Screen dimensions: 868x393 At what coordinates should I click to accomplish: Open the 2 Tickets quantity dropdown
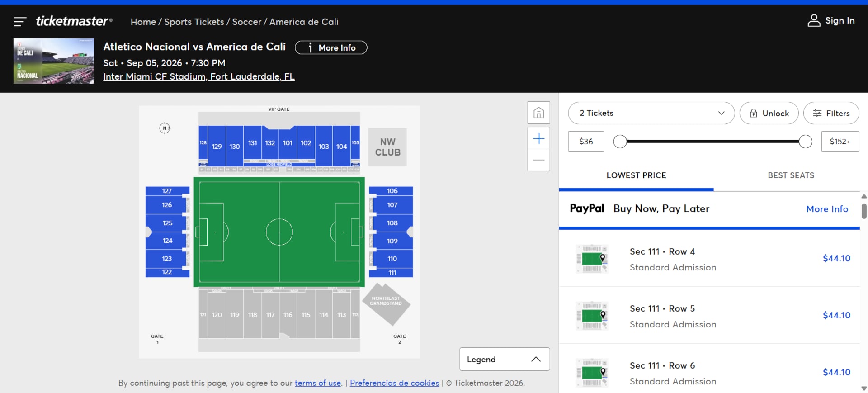pyautogui.click(x=651, y=113)
